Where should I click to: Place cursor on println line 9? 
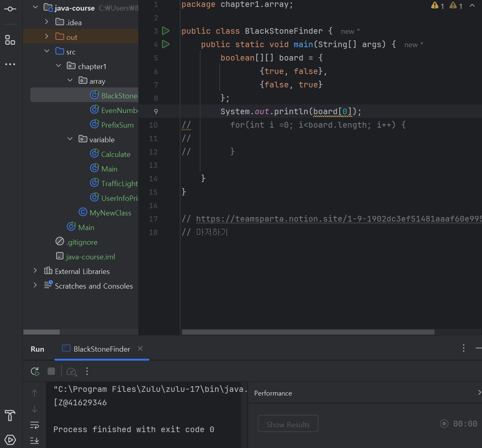(x=291, y=111)
